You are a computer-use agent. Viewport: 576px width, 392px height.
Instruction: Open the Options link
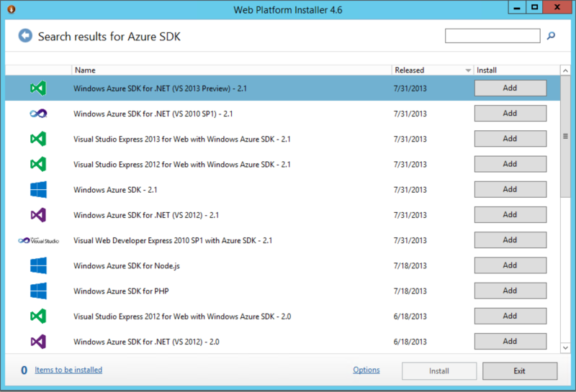click(x=366, y=370)
